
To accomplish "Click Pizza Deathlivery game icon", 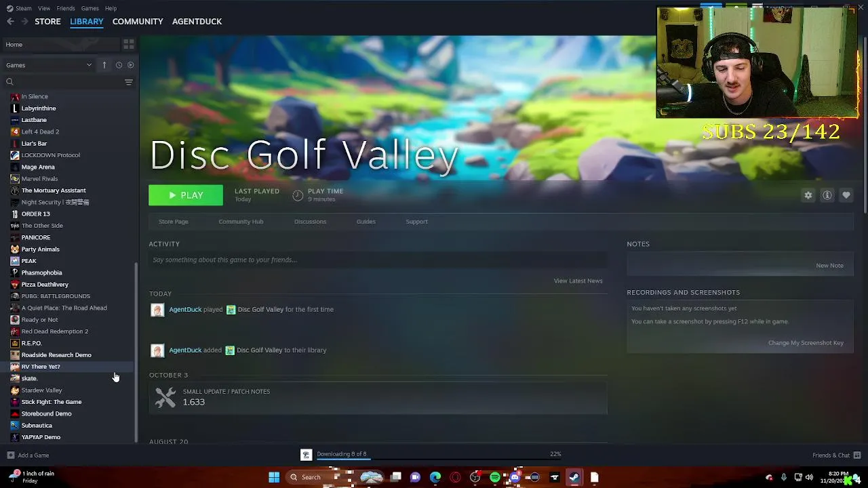I will [x=15, y=285].
